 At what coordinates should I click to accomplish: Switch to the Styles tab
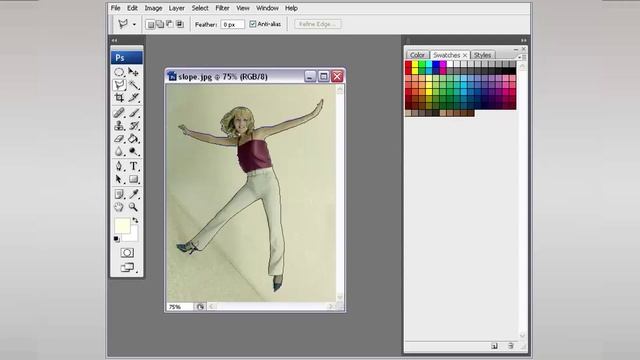point(482,55)
